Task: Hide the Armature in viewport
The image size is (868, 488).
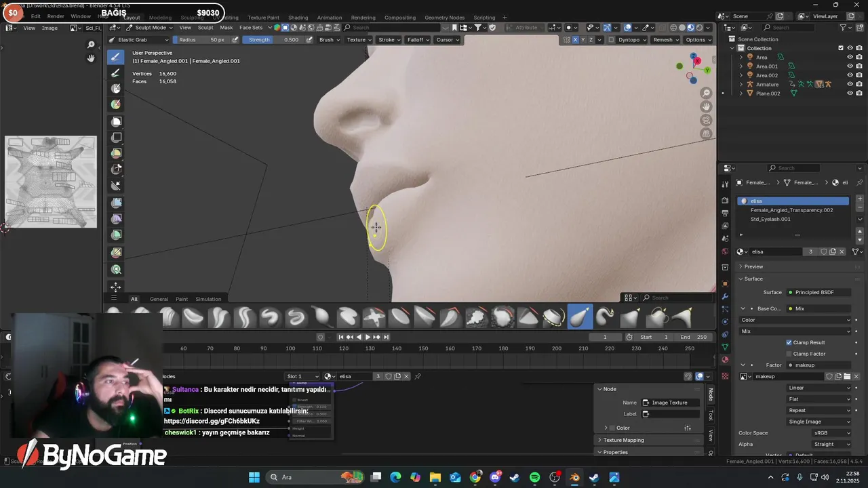Action: 850,84
